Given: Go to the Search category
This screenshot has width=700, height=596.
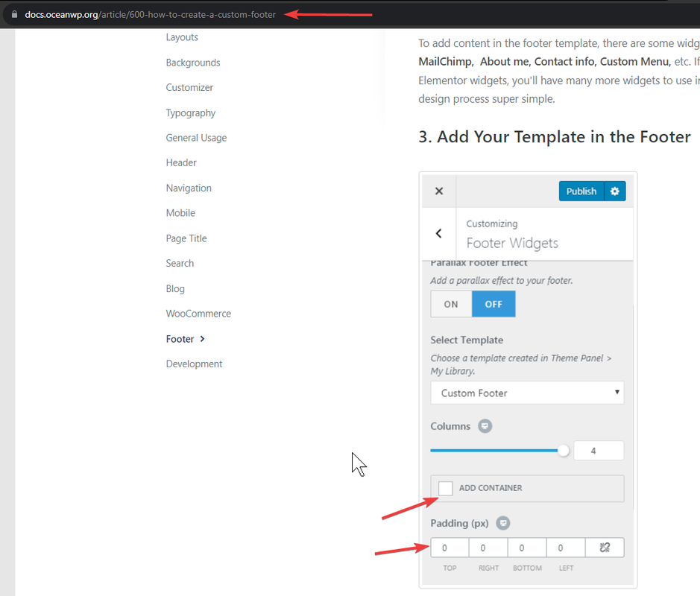Looking at the screenshot, I should click(x=180, y=263).
